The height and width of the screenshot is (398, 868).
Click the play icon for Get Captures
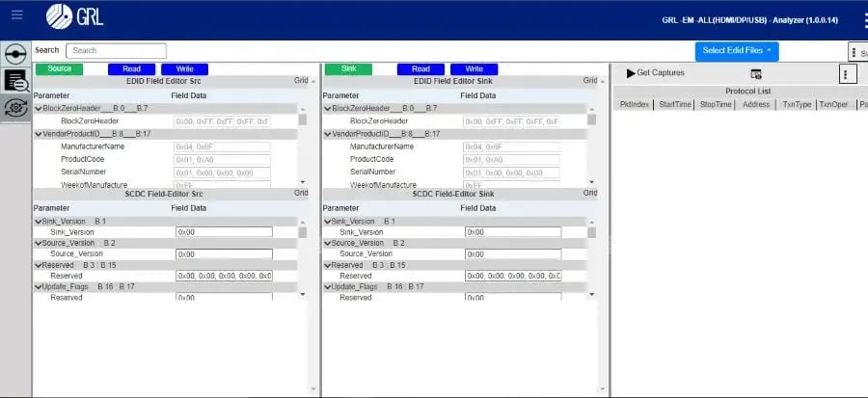pyautogui.click(x=631, y=73)
